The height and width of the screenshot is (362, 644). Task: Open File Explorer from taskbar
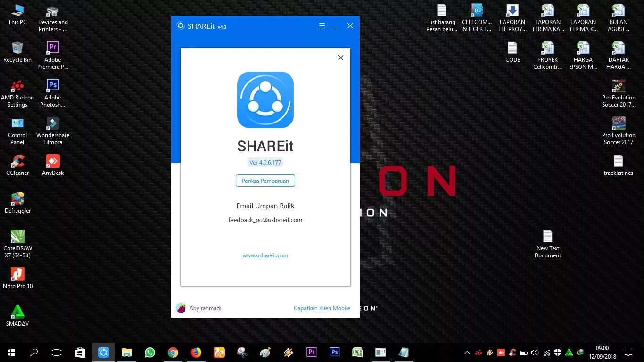click(x=126, y=352)
